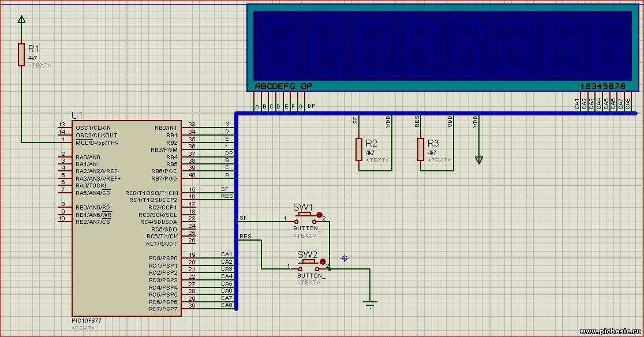Click the DP pin label under the display

[x=311, y=106]
